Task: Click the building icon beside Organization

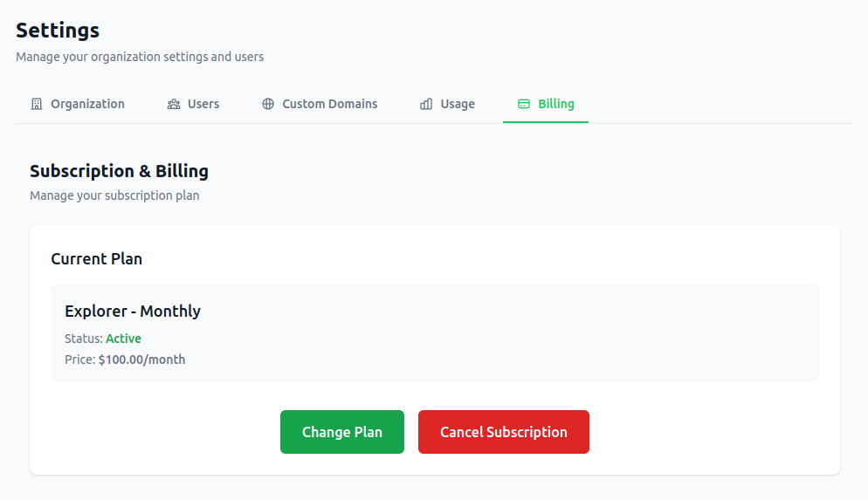Action: [37, 104]
